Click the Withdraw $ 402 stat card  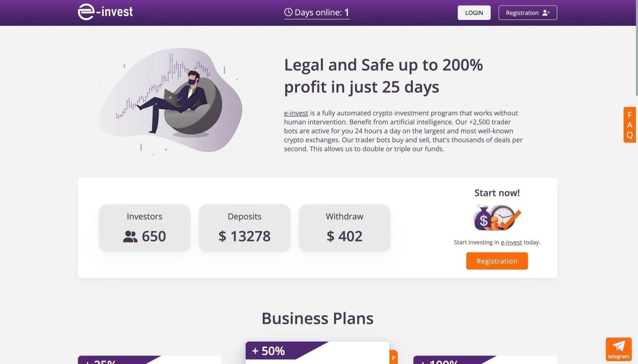[x=344, y=228]
